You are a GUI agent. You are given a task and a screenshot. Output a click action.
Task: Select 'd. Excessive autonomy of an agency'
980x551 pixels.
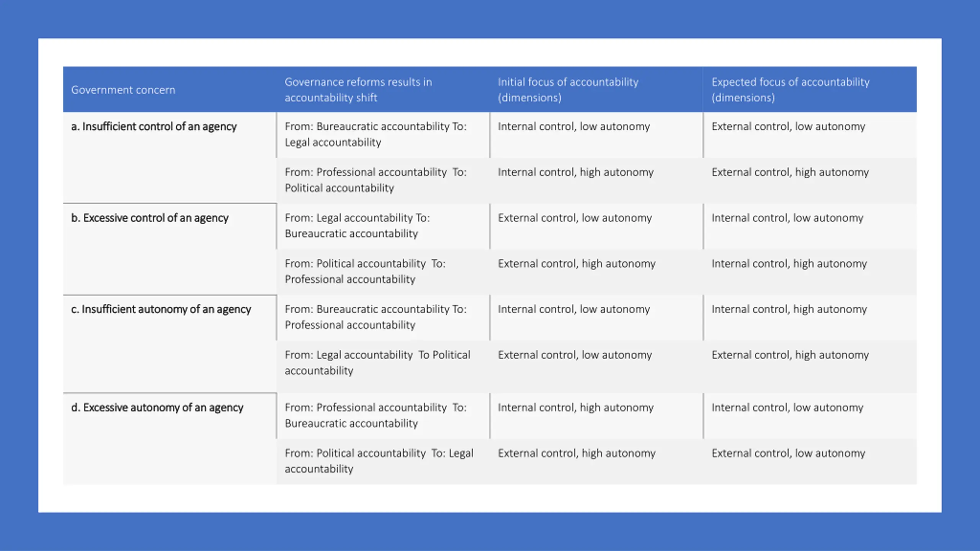point(157,408)
